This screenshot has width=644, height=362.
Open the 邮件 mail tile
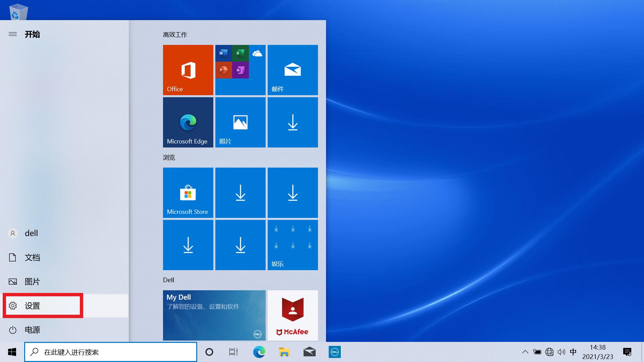click(x=292, y=70)
